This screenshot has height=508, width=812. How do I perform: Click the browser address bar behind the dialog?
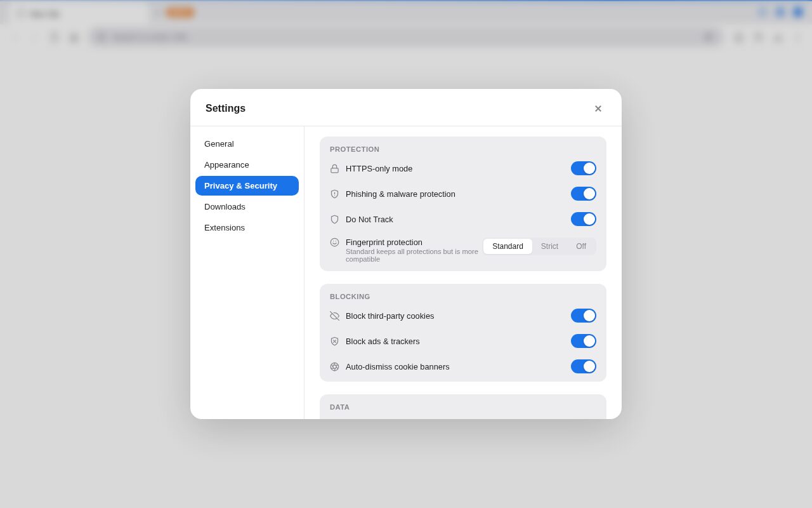pyautogui.click(x=406, y=37)
